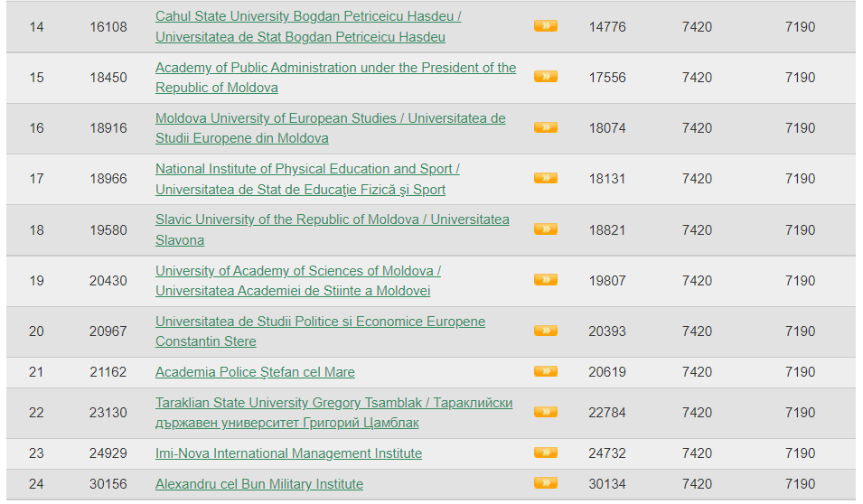Open University of Academy of Sciences of Moldova link
The image size is (863, 504).
click(297, 271)
